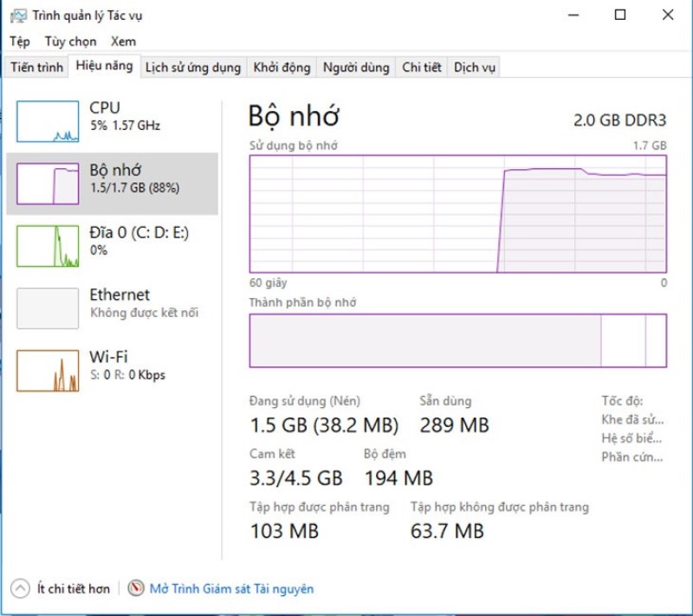Select the Ethernet graph thumbnail
This screenshot has width=693, height=616.
48,308
